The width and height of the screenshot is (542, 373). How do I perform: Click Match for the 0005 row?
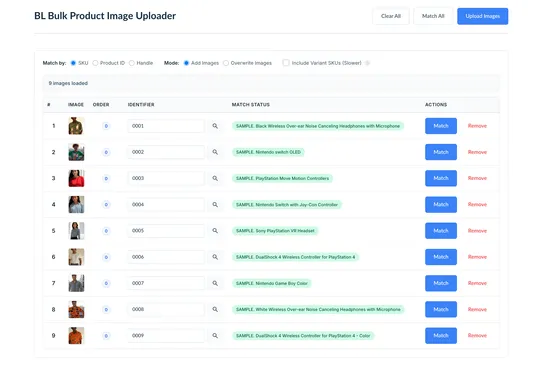(441, 231)
